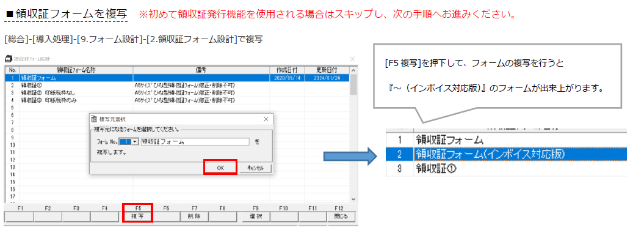Close the 複写元選択 dialog with the X
Viewport: 644px width, 233px height.
coord(266,119)
